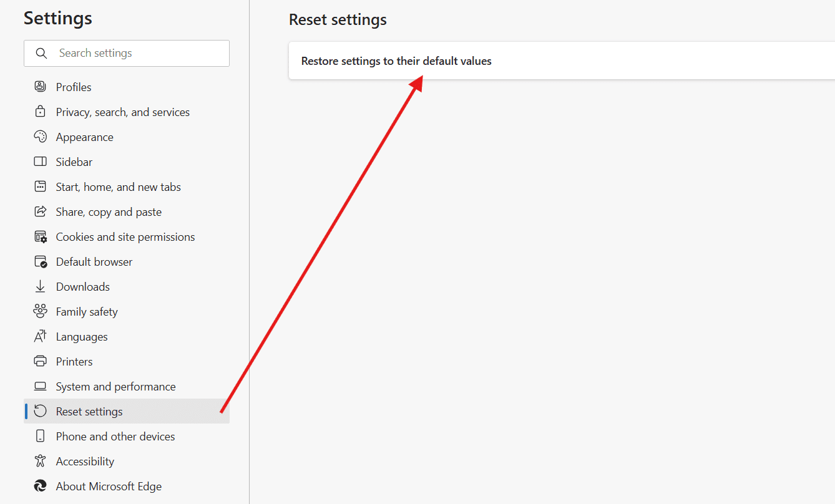Click the Sidebar panel icon
Image resolution: width=835 pixels, height=504 pixels.
pos(41,162)
